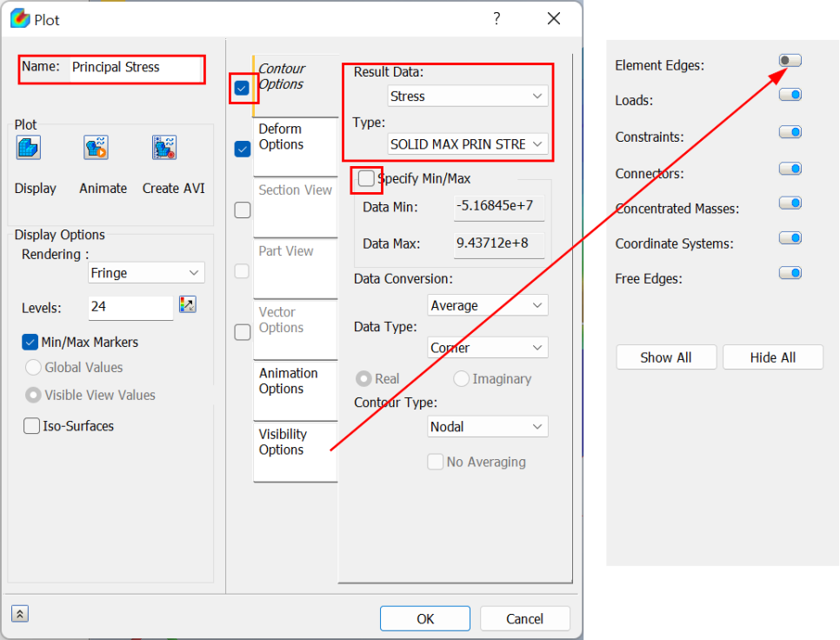840x640 pixels.
Task: Turn off the Loads visibility switch
Action: (x=790, y=95)
